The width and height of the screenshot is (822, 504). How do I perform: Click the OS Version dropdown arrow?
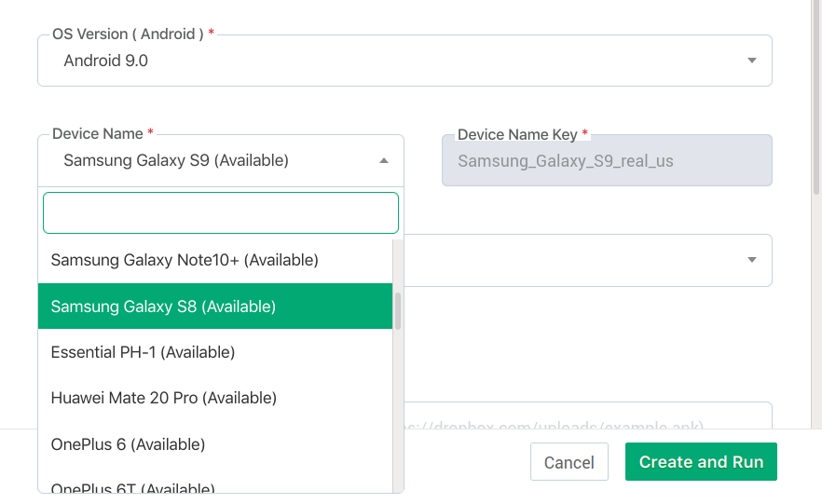click(752, 61)
